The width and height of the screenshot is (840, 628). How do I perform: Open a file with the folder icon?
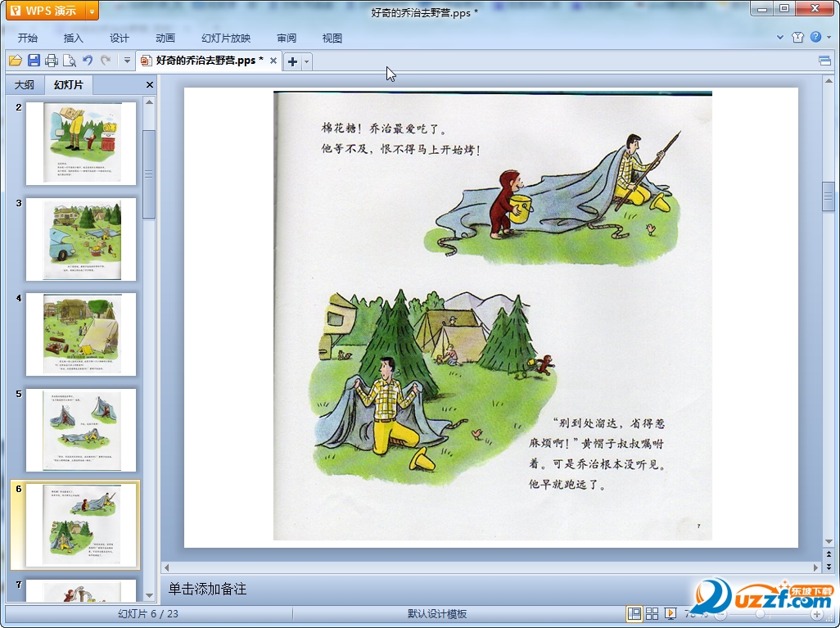pyautogui.click(x=16, y=61)
